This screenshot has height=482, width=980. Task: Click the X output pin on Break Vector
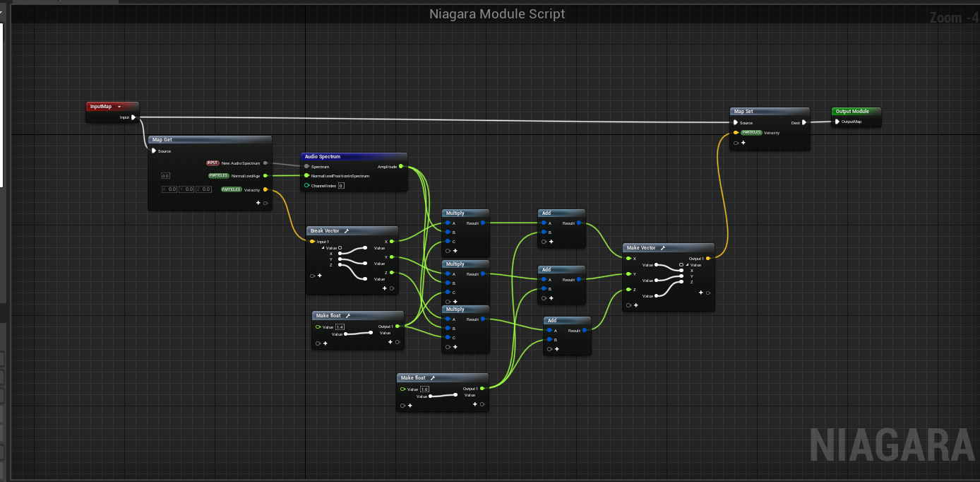(x=392, y=241)
